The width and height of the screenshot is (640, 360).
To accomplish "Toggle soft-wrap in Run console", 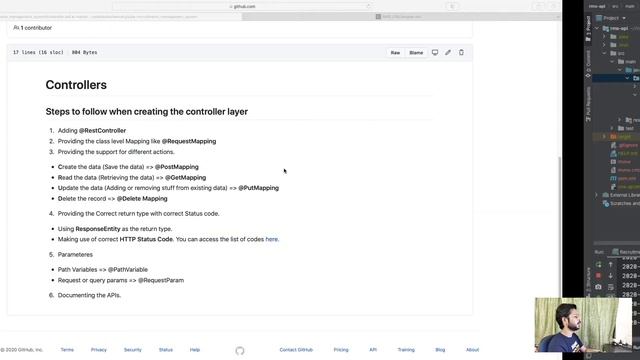I will coord(611,287).
